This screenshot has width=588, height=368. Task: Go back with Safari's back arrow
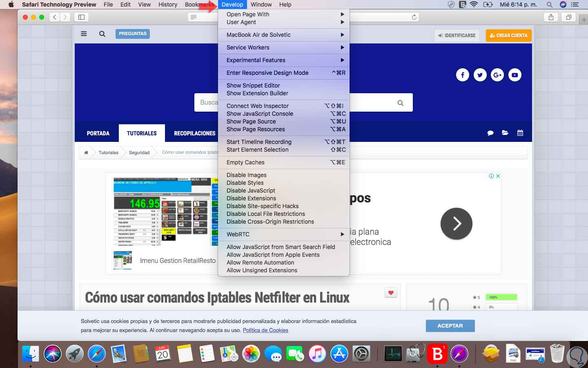(x=55, y=17)
